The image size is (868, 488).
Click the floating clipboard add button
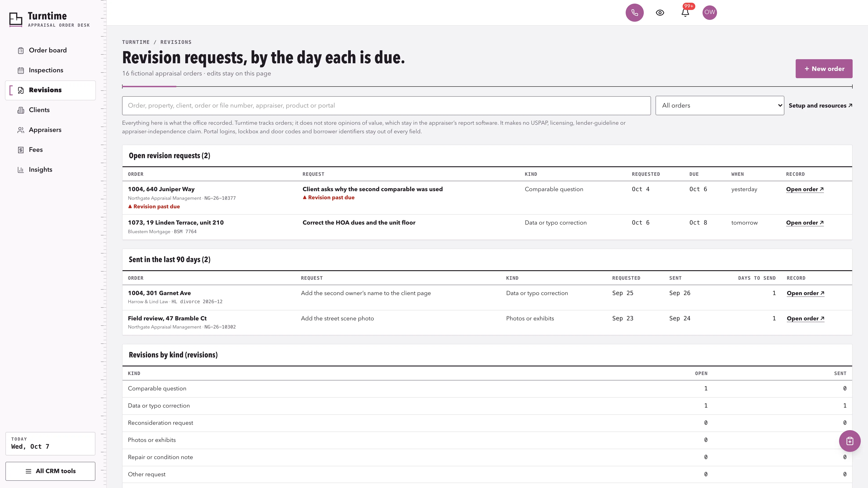click(x=849, y=441)
